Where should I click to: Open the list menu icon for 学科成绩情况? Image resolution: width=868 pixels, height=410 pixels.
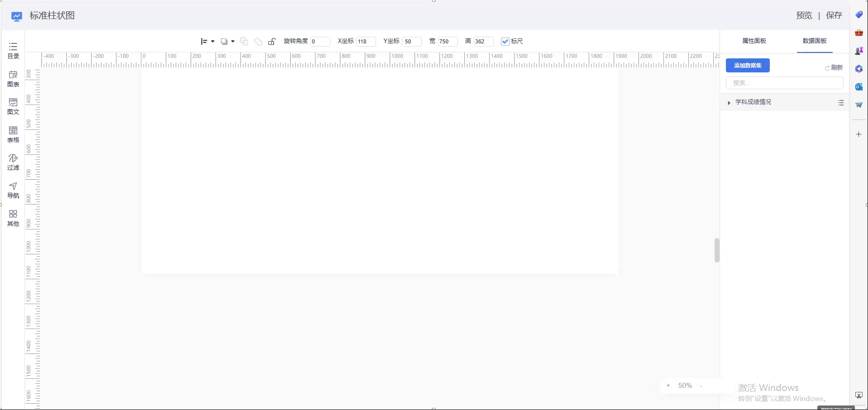point(841,103)
